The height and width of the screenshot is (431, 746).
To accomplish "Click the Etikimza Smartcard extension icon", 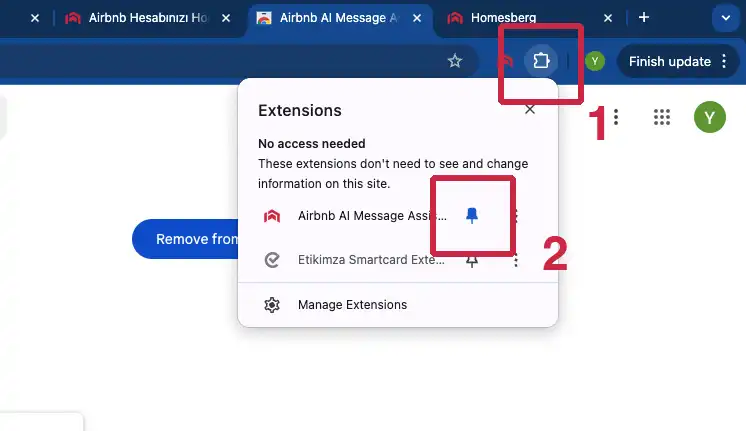I will click(x=271, y=260).
